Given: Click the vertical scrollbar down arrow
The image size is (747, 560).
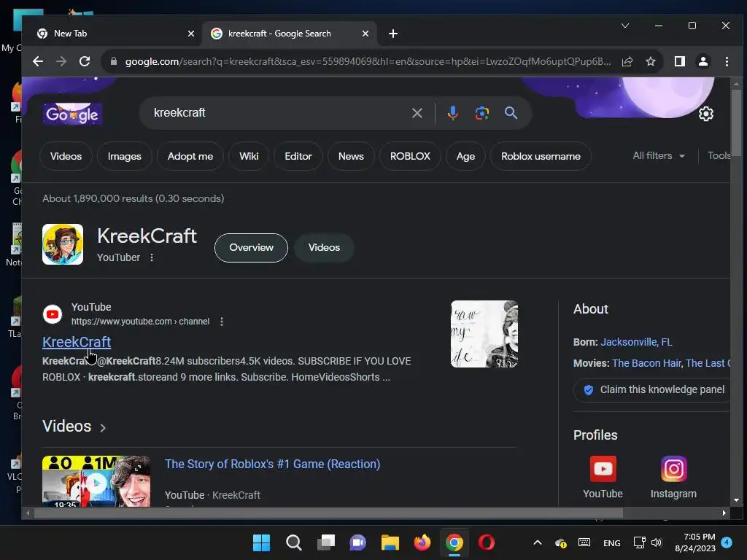Looking at the screenshot, I should click(737, 500).
